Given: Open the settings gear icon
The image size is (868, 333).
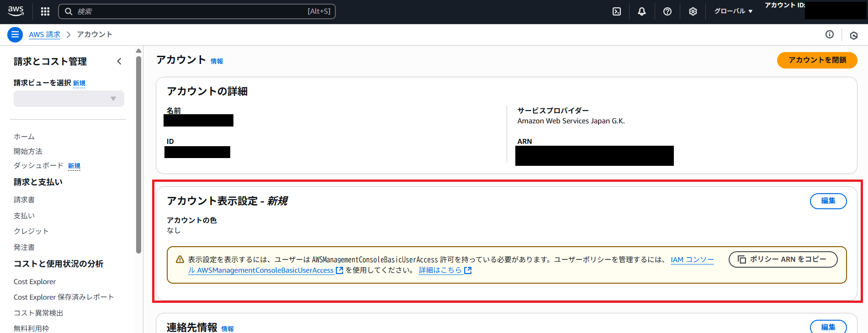Looking at the screenshot, I should pos(693,11).
